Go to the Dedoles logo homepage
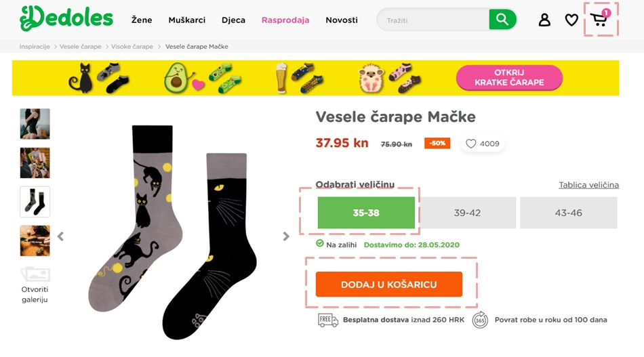The width and height of the screenshot is (644, 357). point(66,18)
